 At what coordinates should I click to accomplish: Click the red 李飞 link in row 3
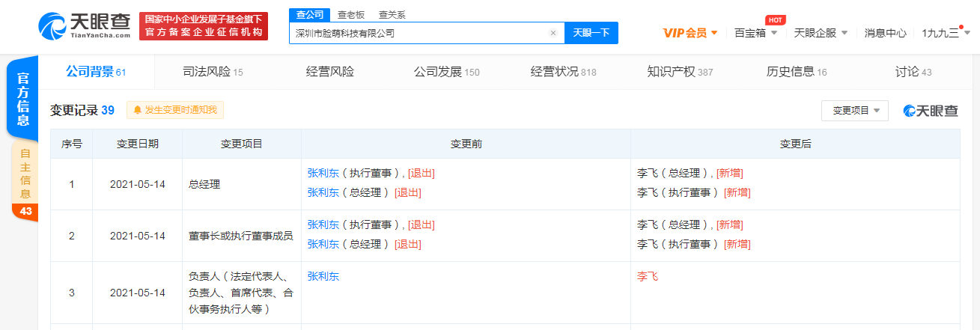[647, 276]
